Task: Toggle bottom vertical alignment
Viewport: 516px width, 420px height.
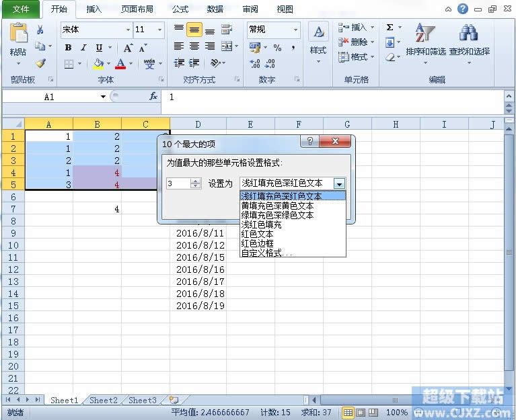Action: tap(210, 30)
